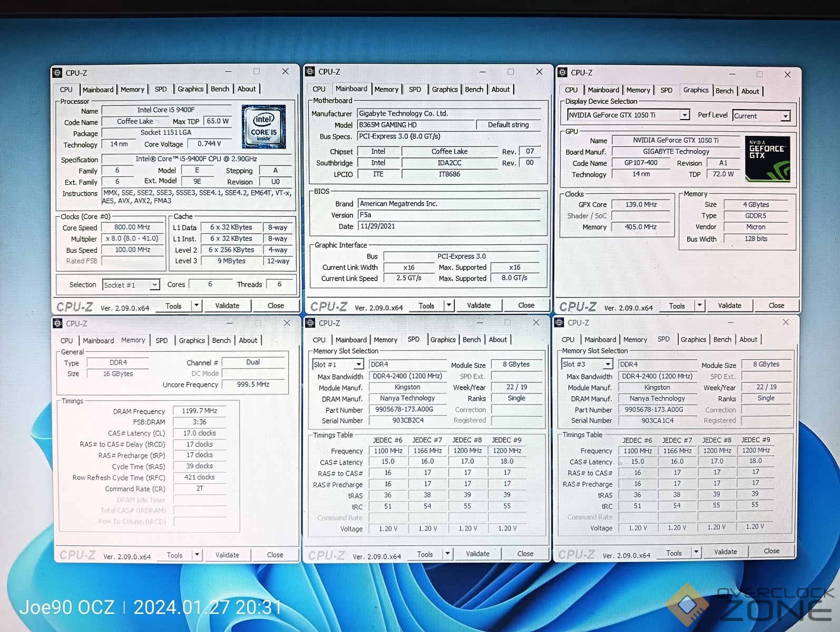Click the Tools button in the Mainboard window
The image size is (840, 632).
pyautogui.click(x=426, y=305)
